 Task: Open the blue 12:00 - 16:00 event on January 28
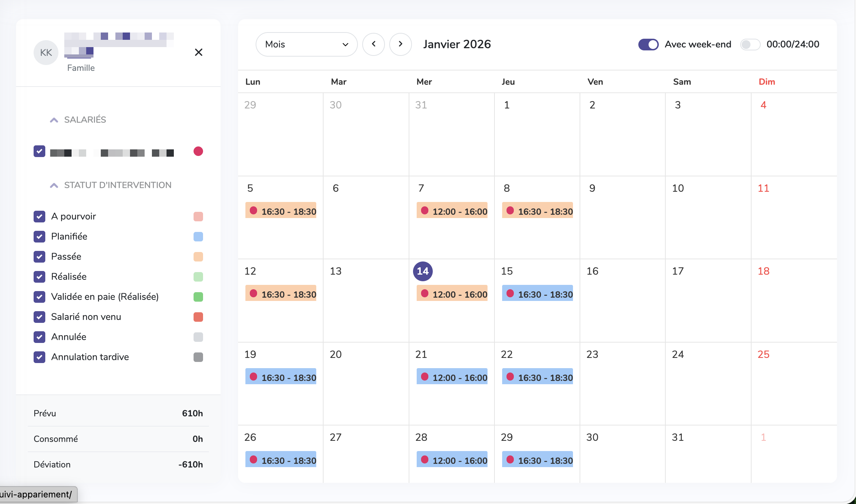pyautogui.click(x=452, y=459)
